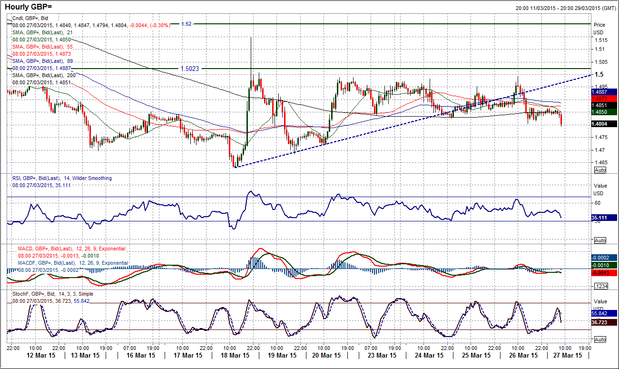Select the StochF Simple legend label
This screenshot has height=369, width=619.
[x=53, y=294]
